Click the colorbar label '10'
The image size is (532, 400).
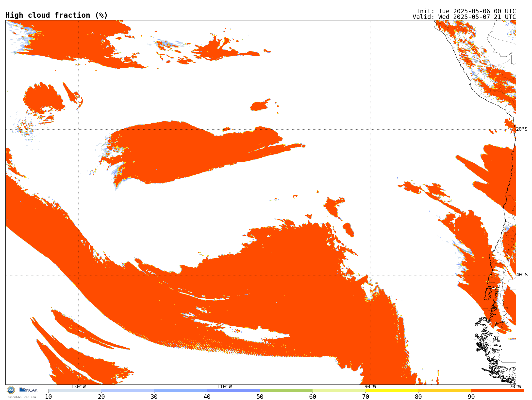49,397
